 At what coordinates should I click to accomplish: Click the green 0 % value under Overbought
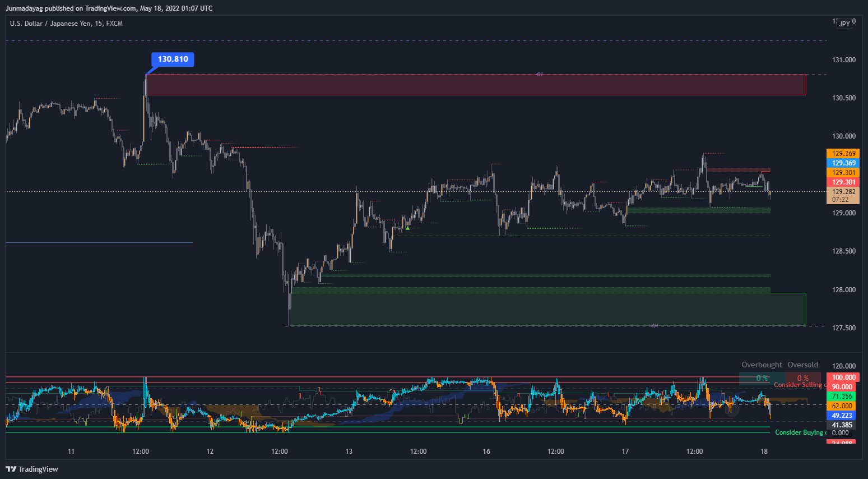coord(762,378)
